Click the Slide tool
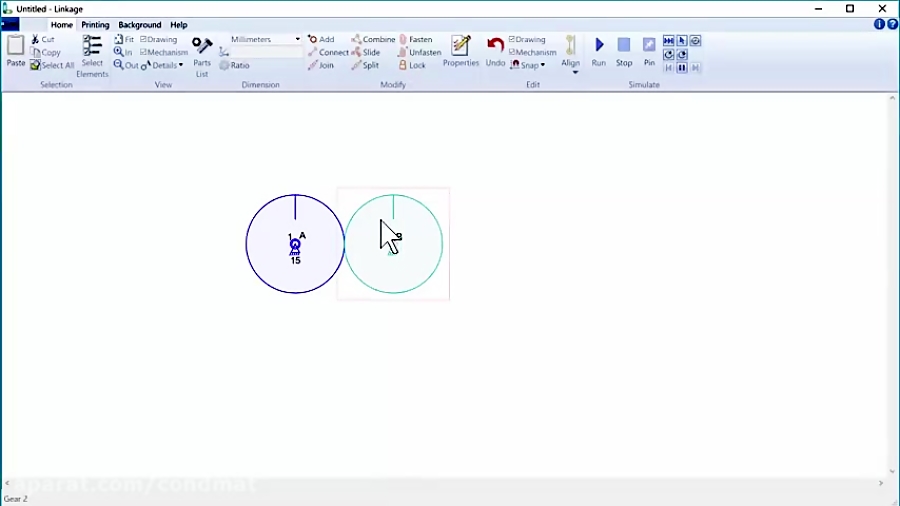Screen dimensions: 900x506 (366, 52)
